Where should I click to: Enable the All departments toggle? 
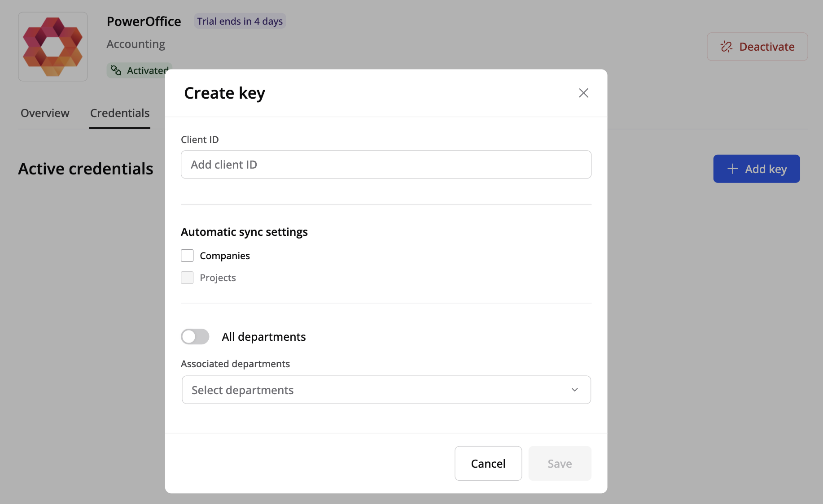click(x=195, y=337)
